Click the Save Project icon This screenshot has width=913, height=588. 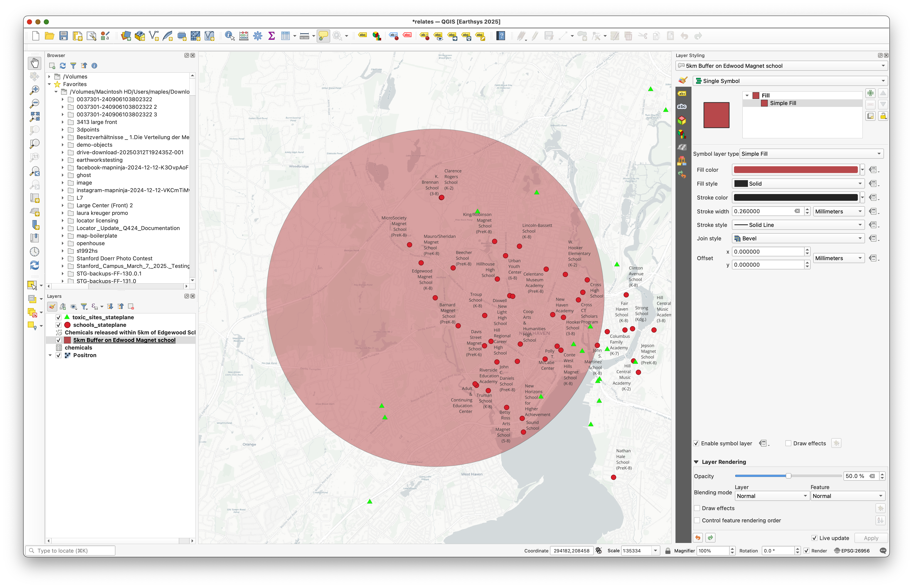63,36
